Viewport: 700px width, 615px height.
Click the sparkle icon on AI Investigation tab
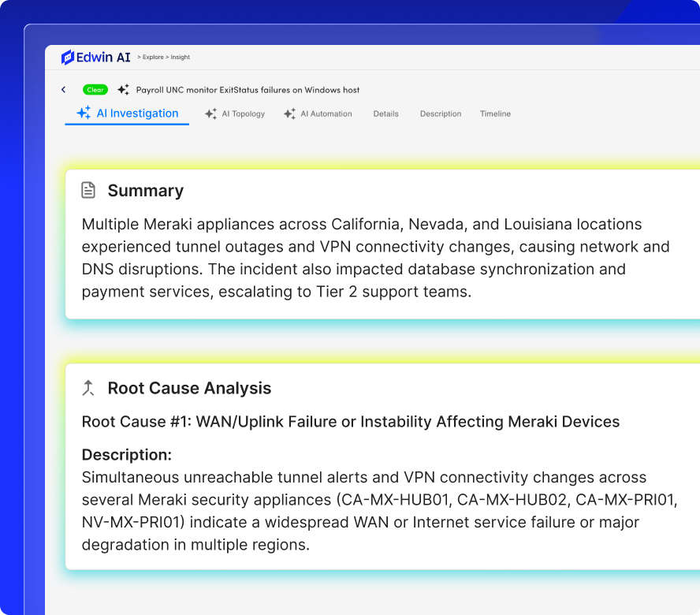pos(84,113)
